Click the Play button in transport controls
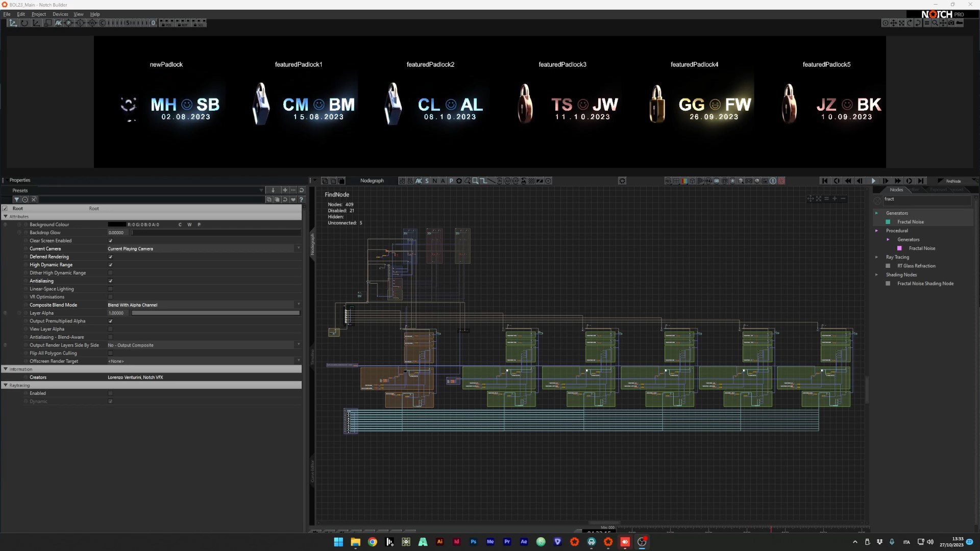 tap(873, 181)
